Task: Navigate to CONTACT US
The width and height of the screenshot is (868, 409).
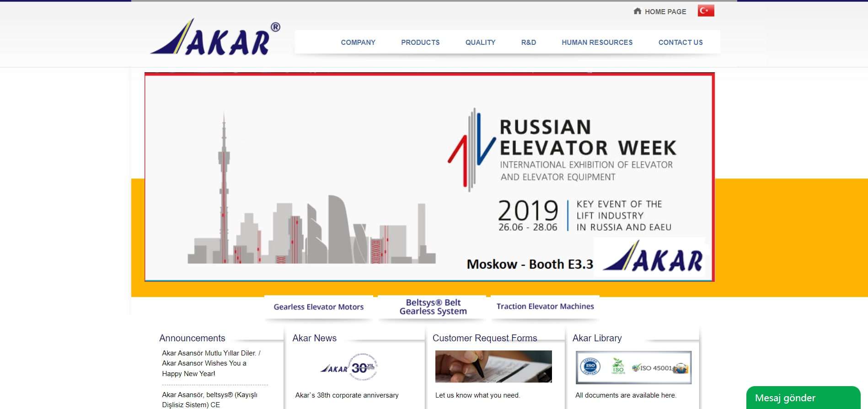Action: pyautogui.click(x=680, y=42)
